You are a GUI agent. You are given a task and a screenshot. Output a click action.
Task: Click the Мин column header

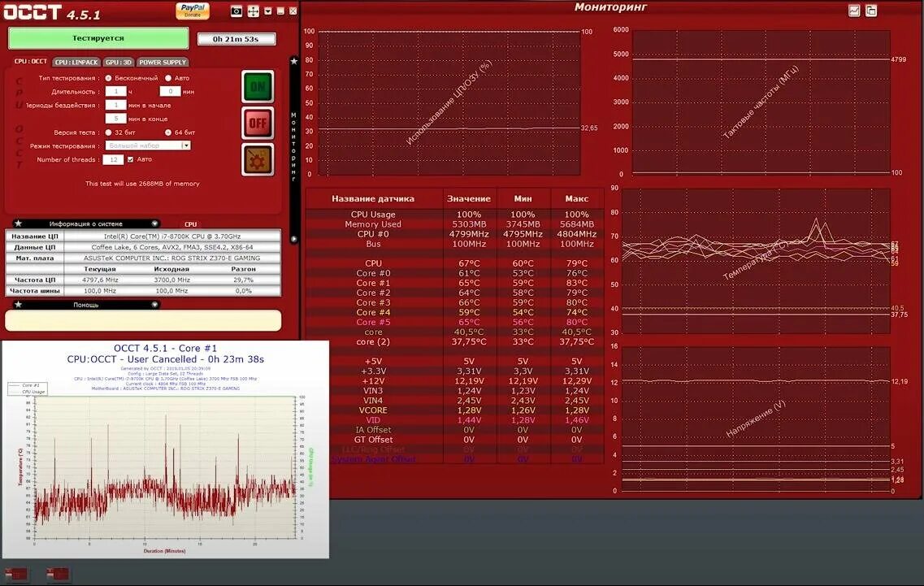tap(523, 198)
